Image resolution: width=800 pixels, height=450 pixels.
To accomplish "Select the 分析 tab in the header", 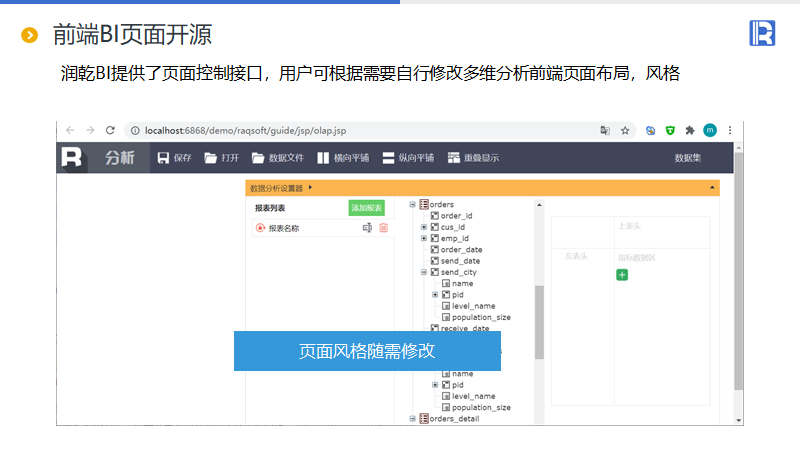I will (x=120, y=158).
